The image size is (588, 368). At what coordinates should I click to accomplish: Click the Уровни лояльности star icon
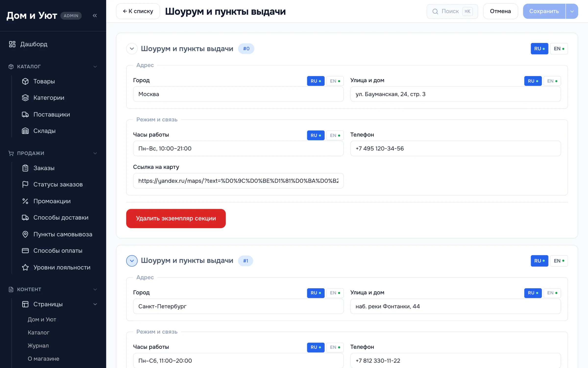(x=25, y=267)
